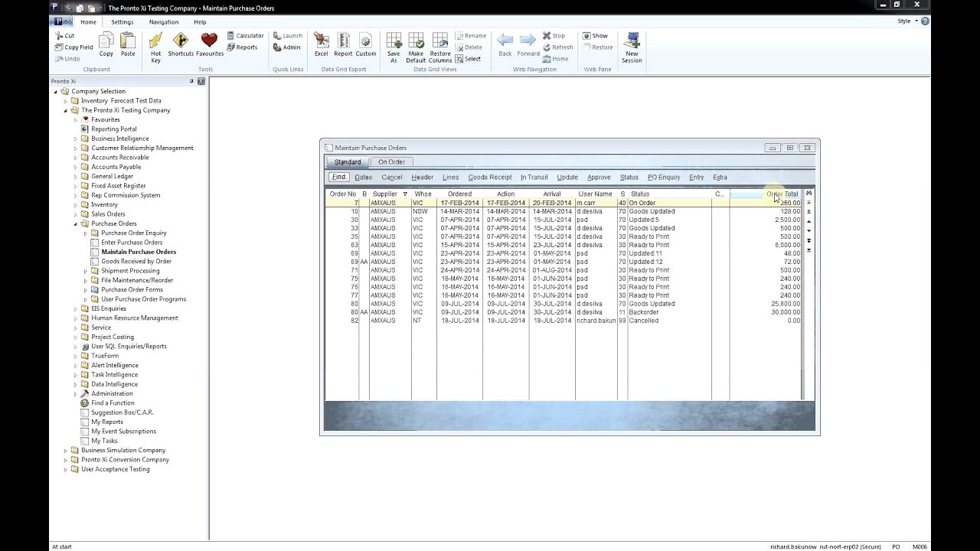Image resolution: width=980 pixels, height=551 pixels.
Task: Select the On Order tab
Action: (391, 161)
